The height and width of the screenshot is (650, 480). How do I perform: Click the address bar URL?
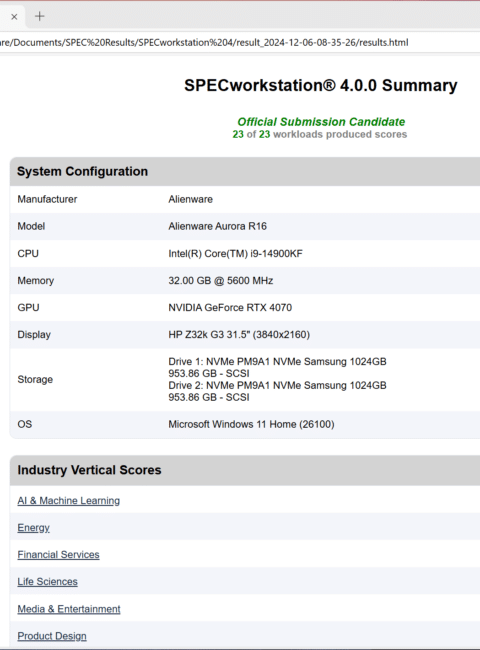click(204, 42)
